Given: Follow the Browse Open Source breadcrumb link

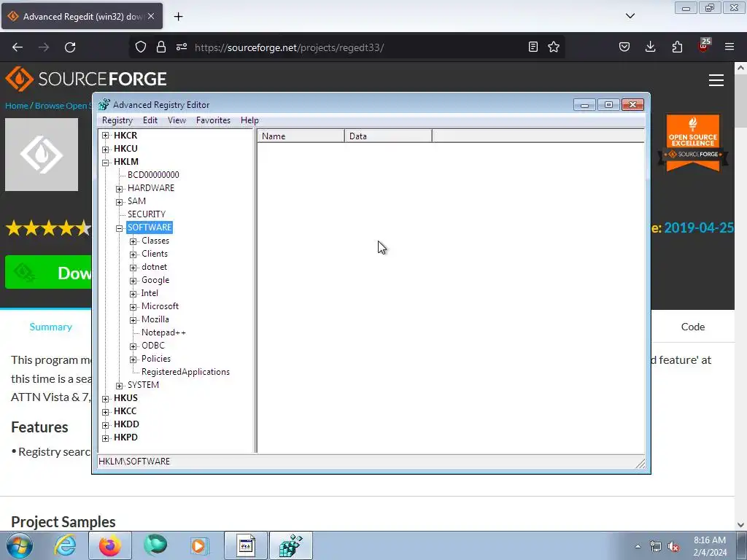Looking at the screenshot, I should coord(63,106).
